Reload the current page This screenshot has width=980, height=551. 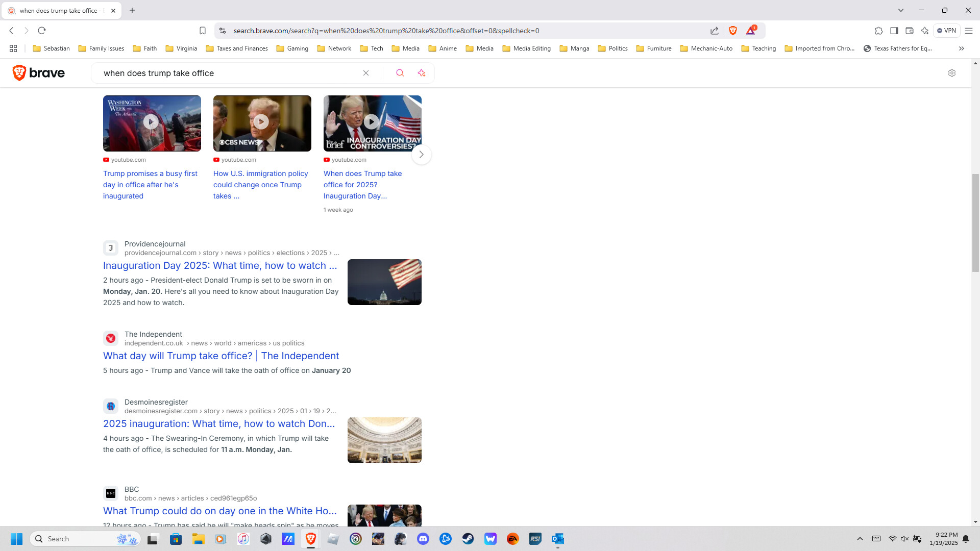[x=42, y=31]
